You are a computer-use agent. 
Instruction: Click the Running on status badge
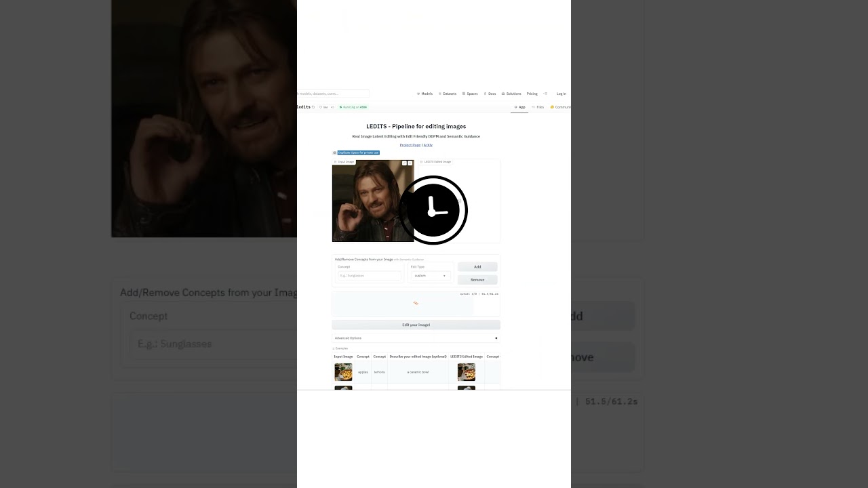[353, 107]
